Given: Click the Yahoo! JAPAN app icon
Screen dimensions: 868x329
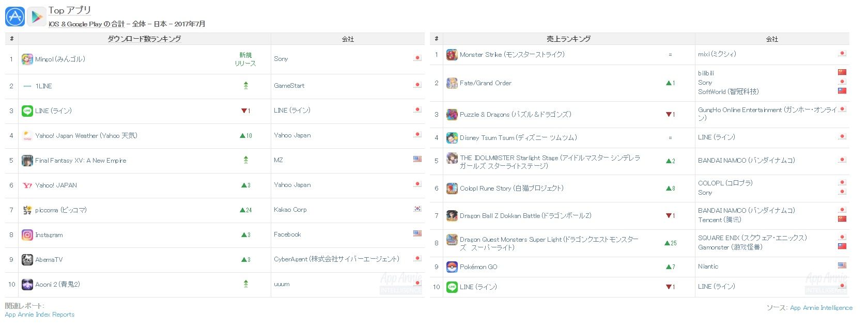Looking at the screenshot, I should click(27, 185).
